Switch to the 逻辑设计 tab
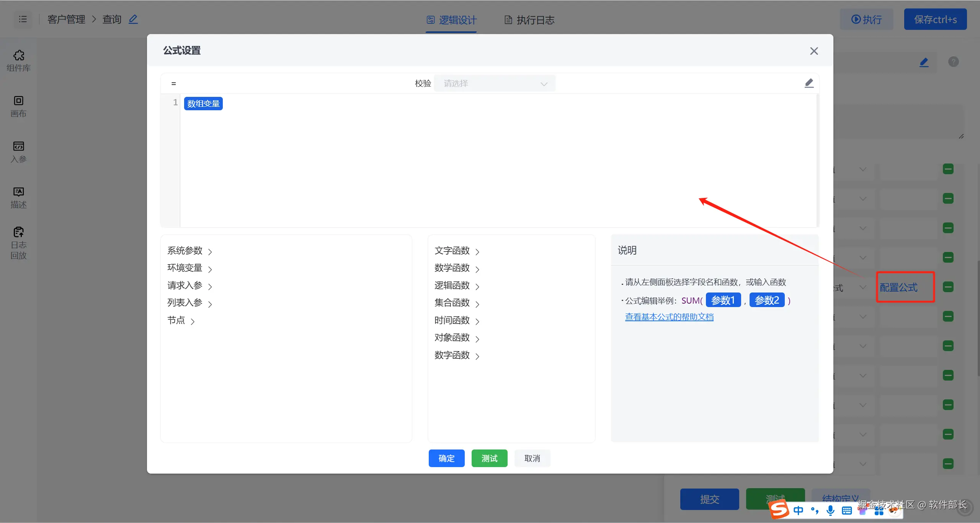This screenshot has height=523, width=980. click(x=452, y=20)
